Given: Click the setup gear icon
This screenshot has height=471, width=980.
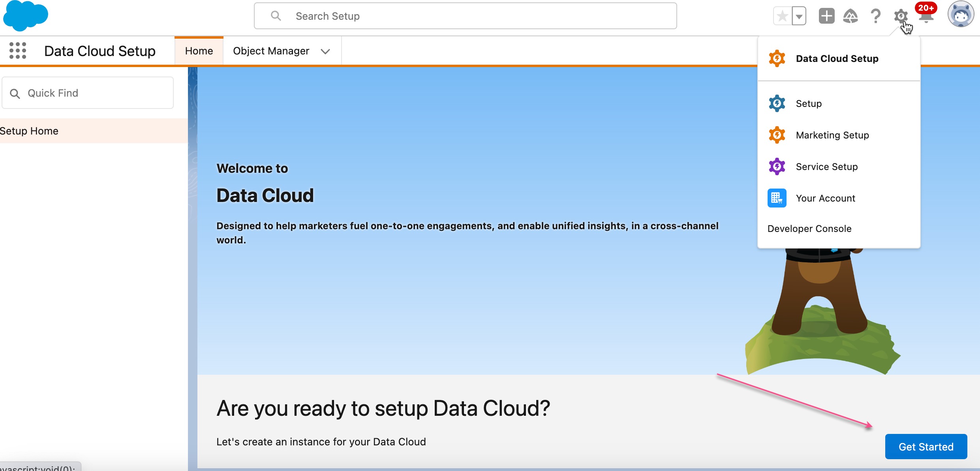Looking at the screenshot, I should (901, 16).
